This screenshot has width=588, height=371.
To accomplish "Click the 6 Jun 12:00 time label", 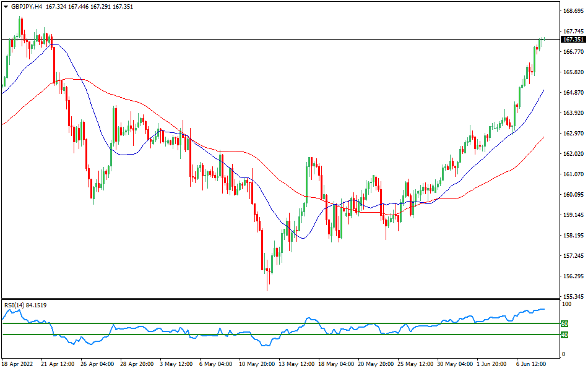I will [x=530, y=364].
